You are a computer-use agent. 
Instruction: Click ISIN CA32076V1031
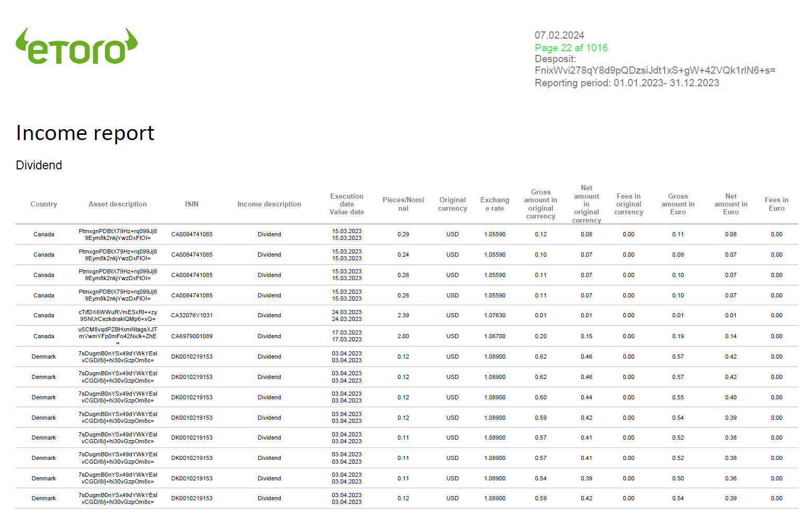pyautogui.click(x=192, y=315)
